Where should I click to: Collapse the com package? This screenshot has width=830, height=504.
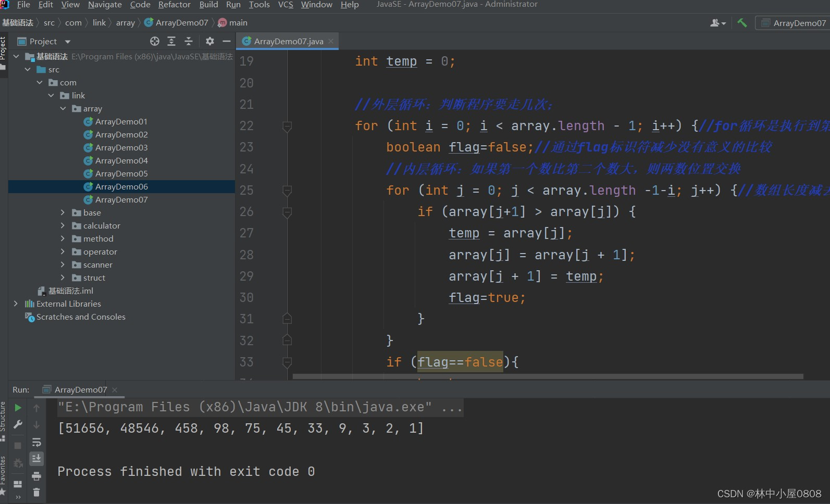(x=40, y=82)
